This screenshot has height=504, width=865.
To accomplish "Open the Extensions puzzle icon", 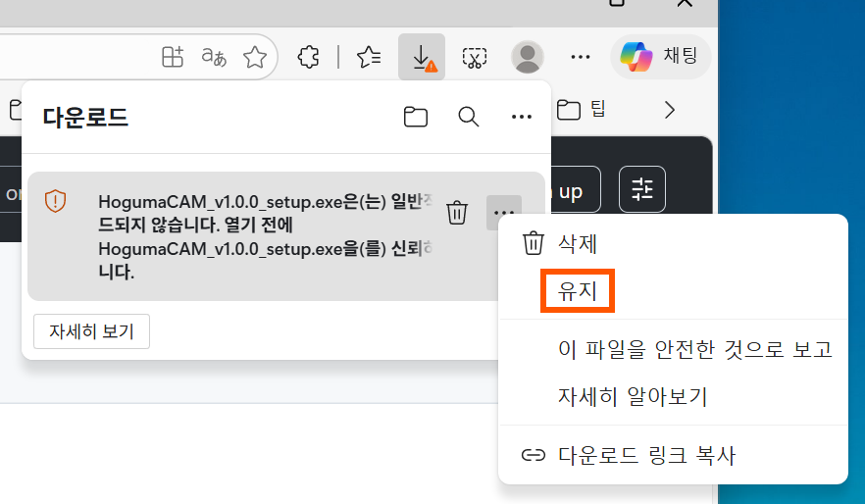I will (x=308, y=57).
